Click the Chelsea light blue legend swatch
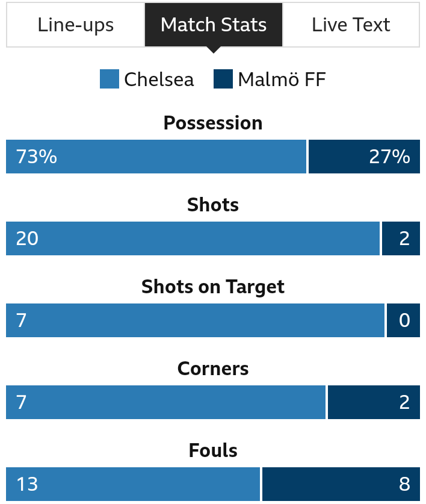Viewport: 426px width, 504px height. click(110, 79)
